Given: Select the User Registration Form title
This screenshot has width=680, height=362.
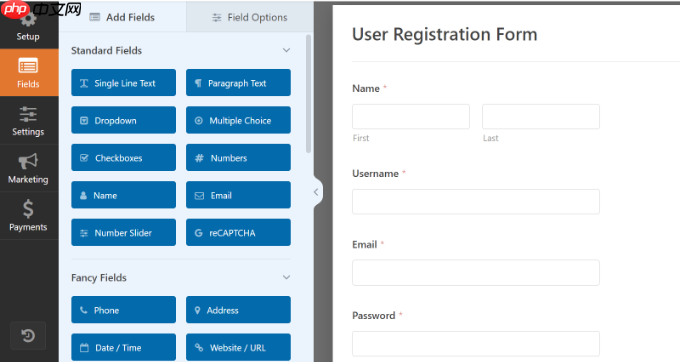Looking at the screenshot, I should click(x=445, y=34).
